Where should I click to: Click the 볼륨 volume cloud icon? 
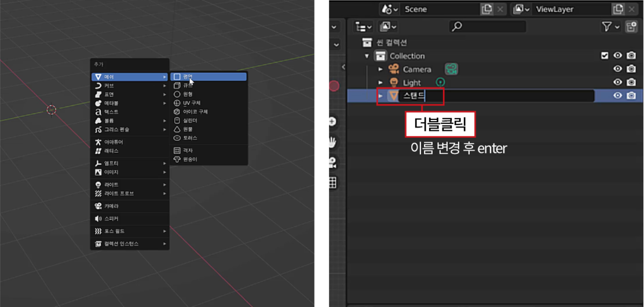pos(98,121)
